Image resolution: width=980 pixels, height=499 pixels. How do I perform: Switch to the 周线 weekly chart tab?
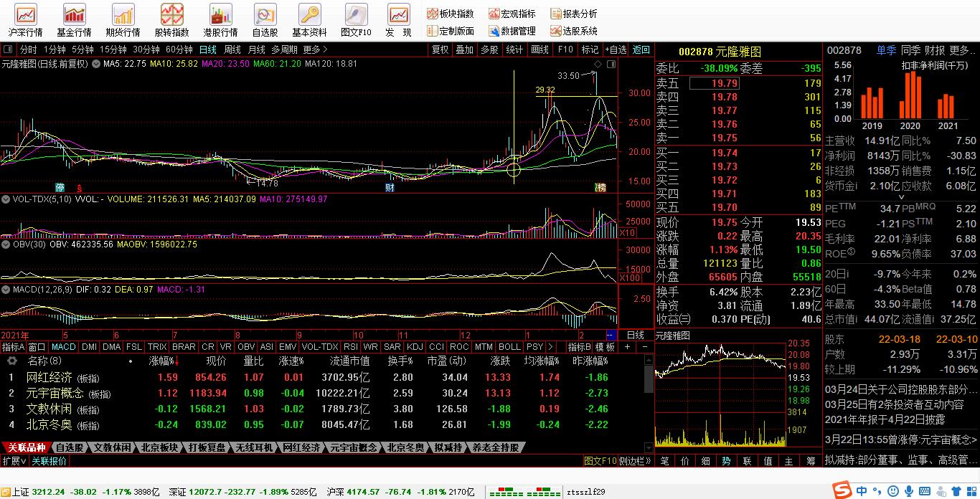(x=232, y=49)
